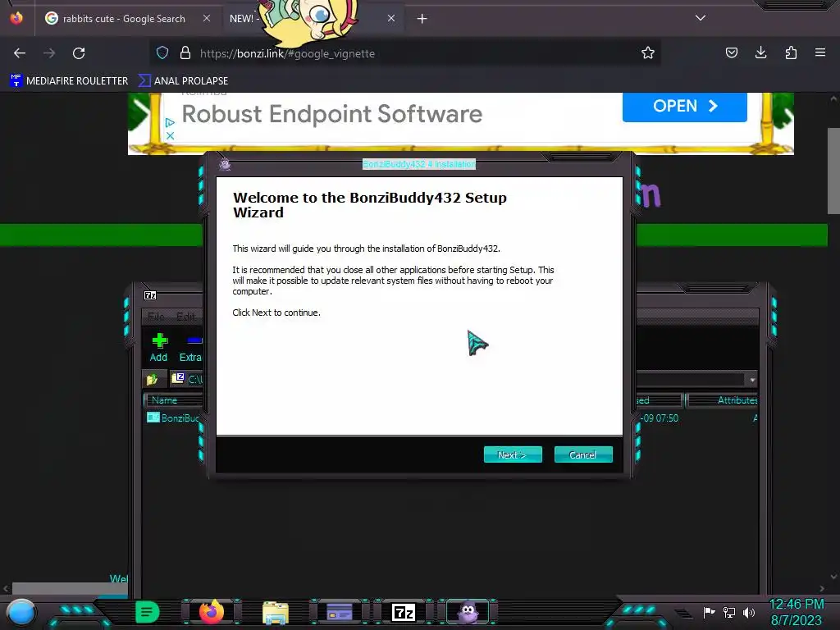Viewport: 840px width, 630px height.
Task: Click the Bonzi icon in installer title bar
Action: 225,164
